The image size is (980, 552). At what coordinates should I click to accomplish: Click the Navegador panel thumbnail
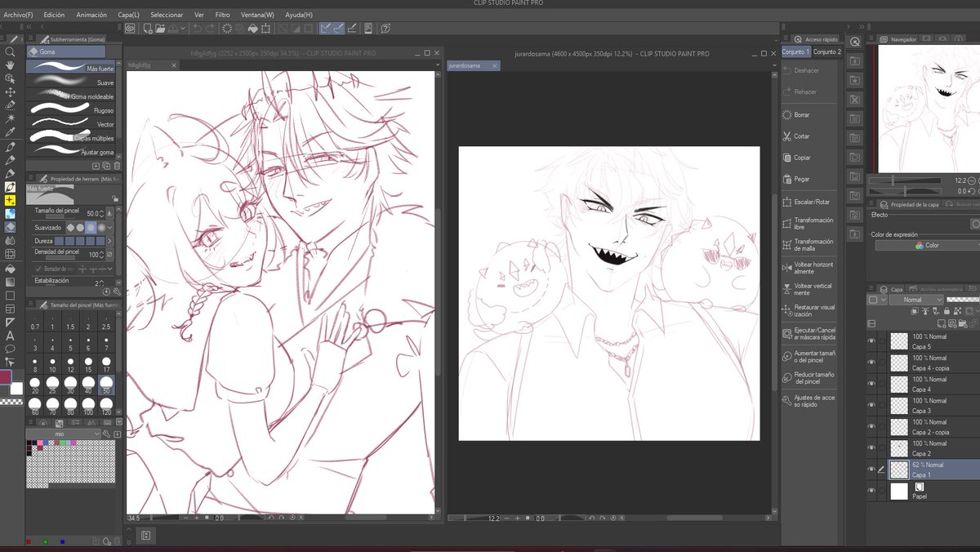pos(929,108)
